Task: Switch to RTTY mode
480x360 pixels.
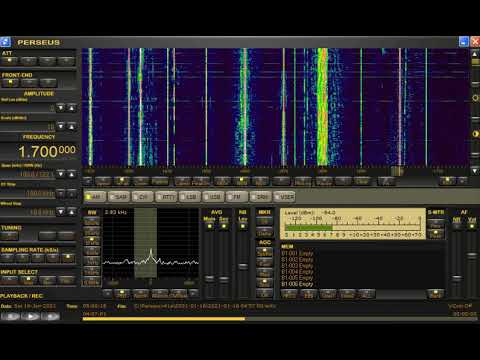Action: 166,197
